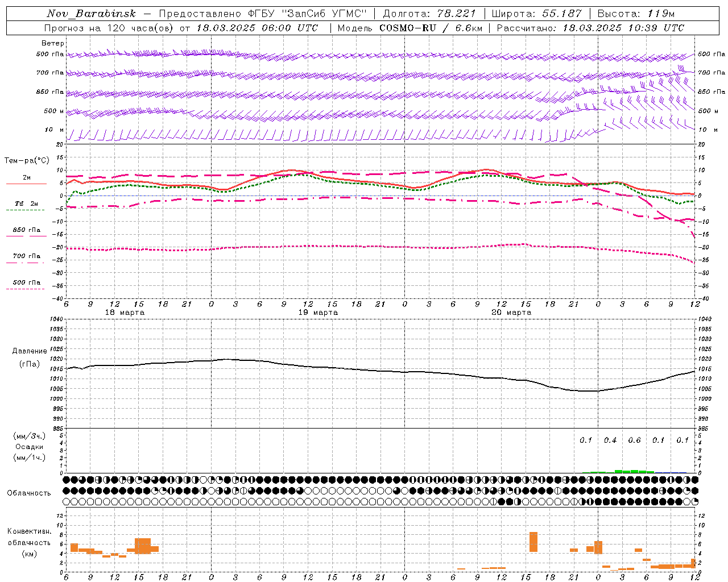The image size is (728, 582).
Task: Click the 'Долгота: 78.221' longitude field
Action: click(x=429, y=14)
